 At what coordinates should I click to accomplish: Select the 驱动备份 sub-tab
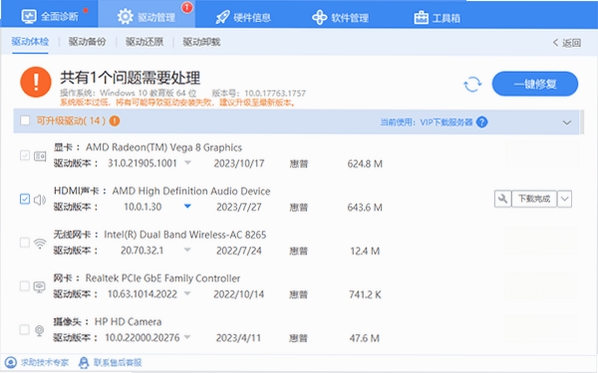click(87, 42)
